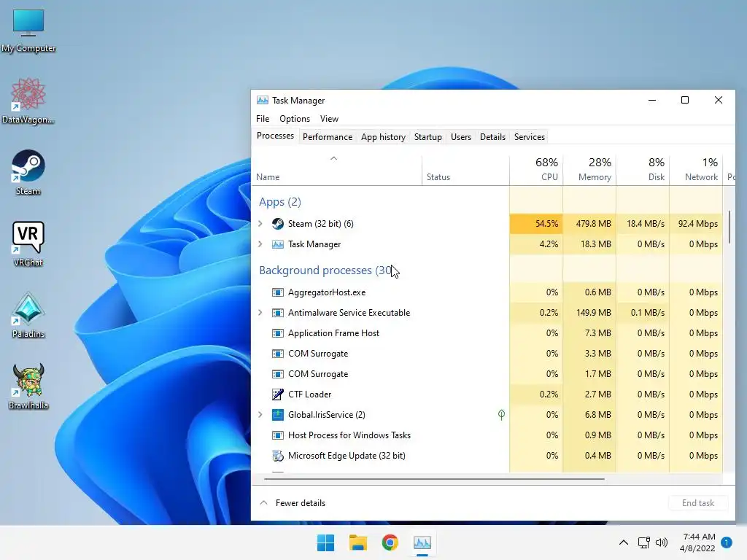This screenshot has width=747, height=560.
Task: Click the AggregatorHost.exe process icon
Action: click(278, 292)
